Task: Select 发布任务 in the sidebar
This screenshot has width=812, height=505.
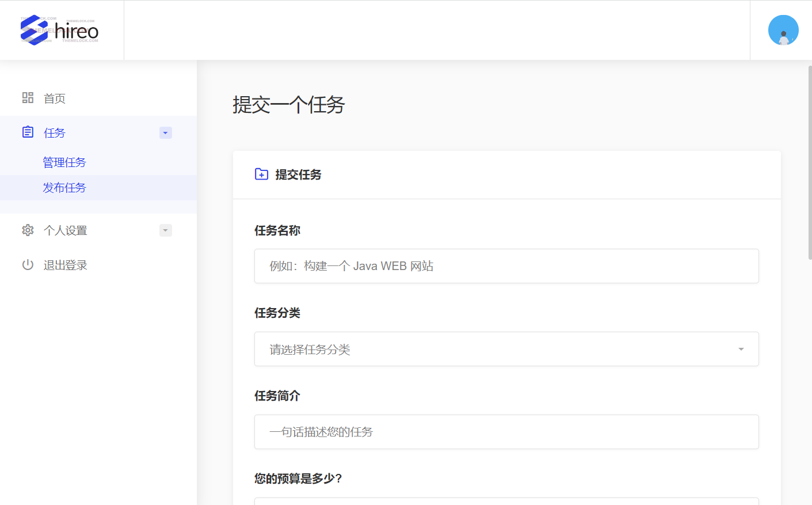Action: pos(64,188)
